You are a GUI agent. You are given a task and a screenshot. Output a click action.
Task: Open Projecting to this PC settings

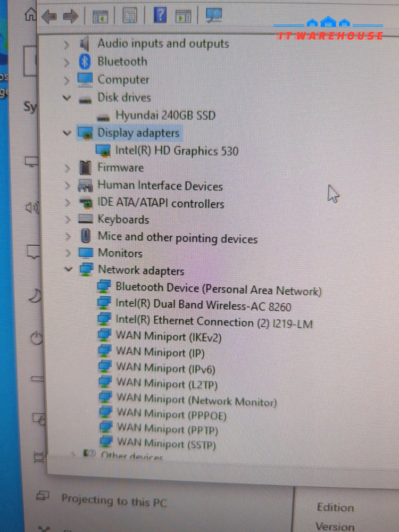[113, 500]
